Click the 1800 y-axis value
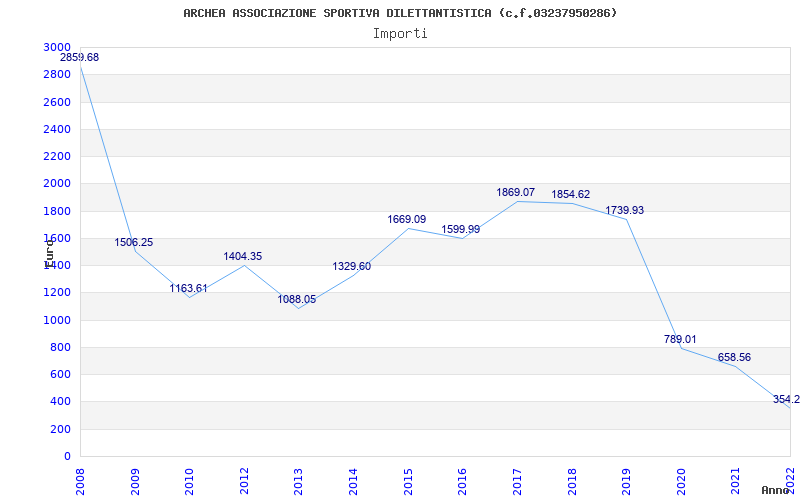The width and height of the screenshot is (800, 500). 57,211
